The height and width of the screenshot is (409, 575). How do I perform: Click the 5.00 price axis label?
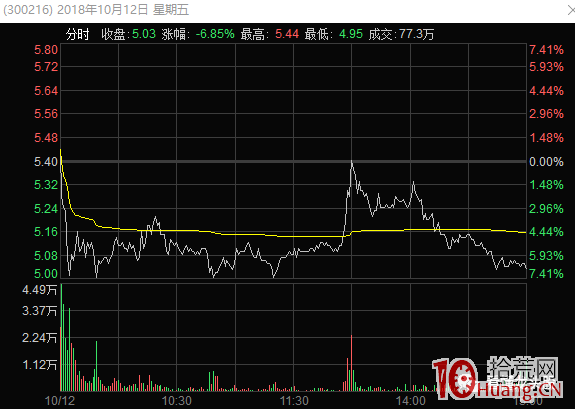[x=46, y=273]
